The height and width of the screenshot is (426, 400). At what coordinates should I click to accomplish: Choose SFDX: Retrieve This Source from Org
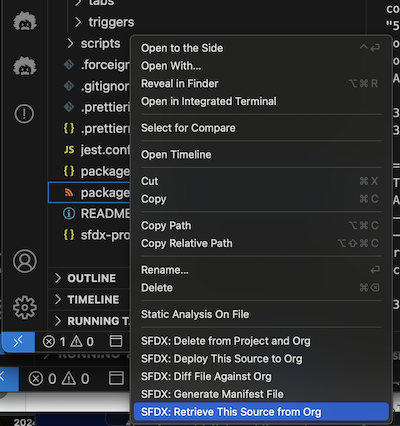pyautogui.click(x=261, y=412)
